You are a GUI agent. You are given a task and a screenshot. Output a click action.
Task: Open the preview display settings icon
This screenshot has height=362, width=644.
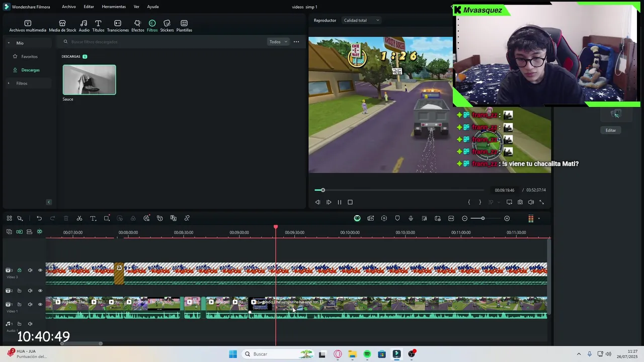click(509, 202)
